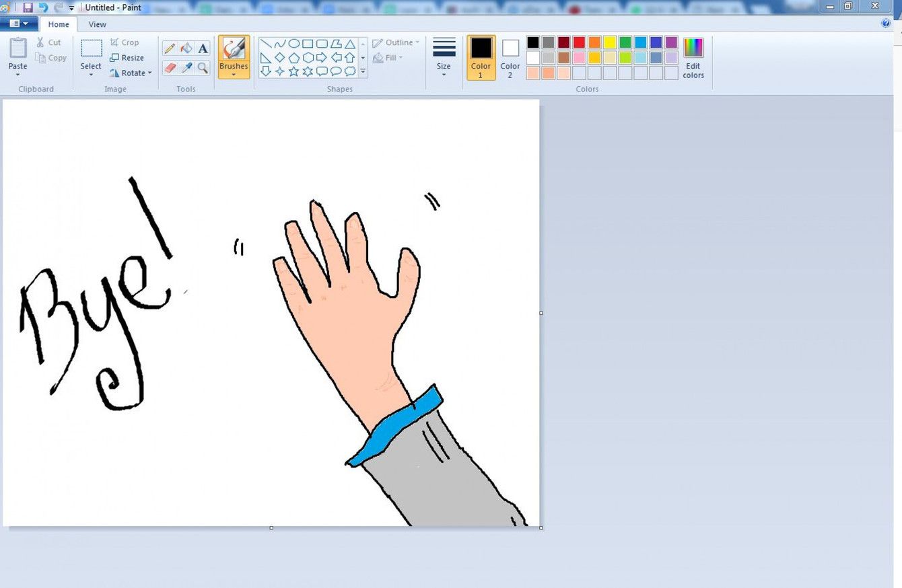The height and width of the screenshot is (588, 902).
Task: Pick the five-point star shape
Action: pyautogui.click(x=293, y=71)
